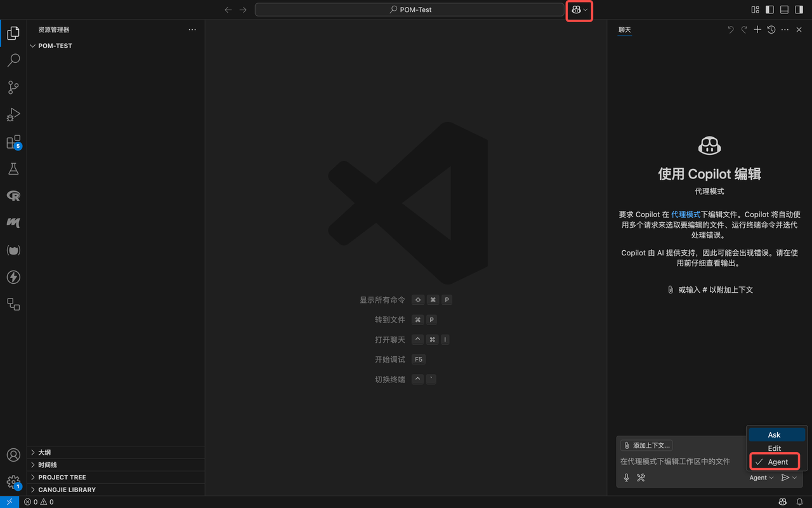This screenshot has height=508, width=812.
Task: Open the Source Control view
Action: coord(13,88)
